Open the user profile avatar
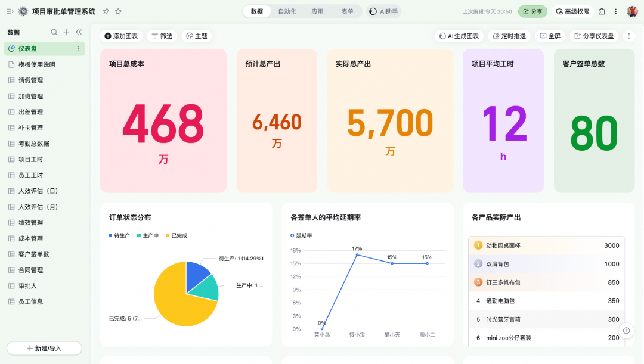Image resolution: width=644 pixels, height=364 pixels. 632,11
